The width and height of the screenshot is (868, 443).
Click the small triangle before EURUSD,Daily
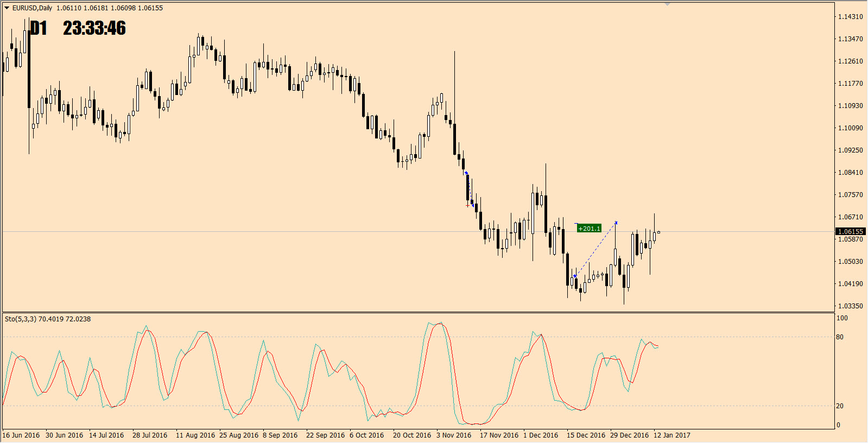(7, 8)
